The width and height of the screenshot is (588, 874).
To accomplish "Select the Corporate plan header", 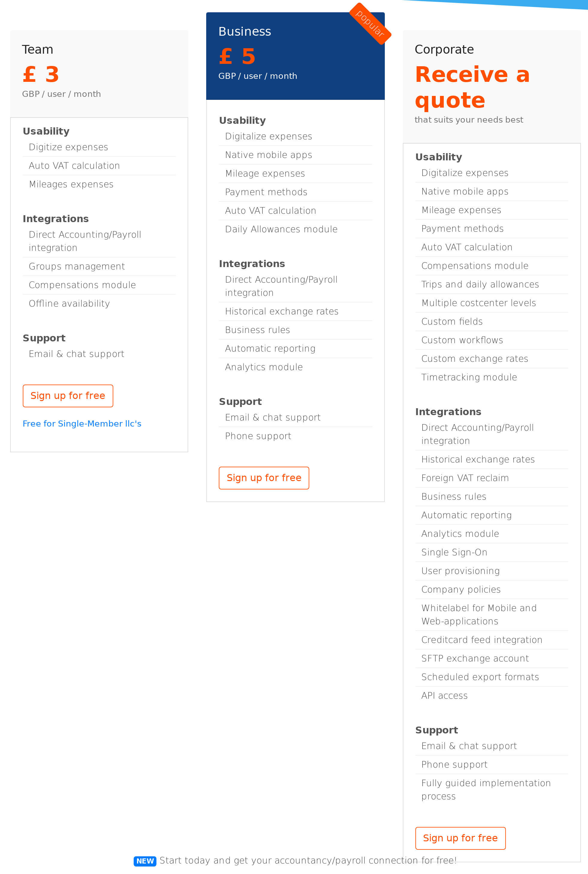I will 444,49.
